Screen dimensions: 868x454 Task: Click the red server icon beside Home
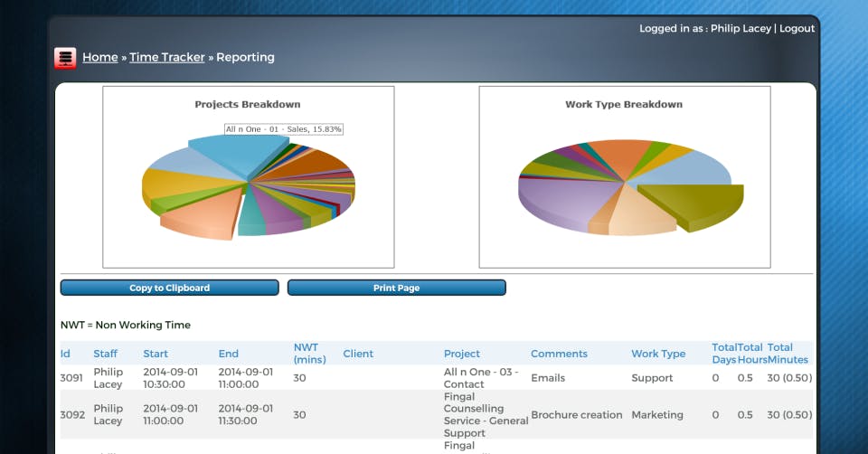(x=65, y=58)
